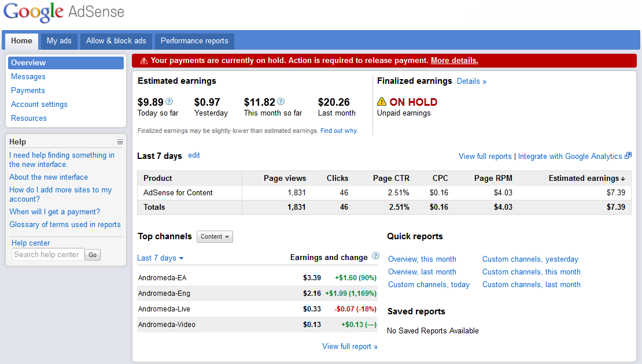
Task: Open the Allow & block ads tab
Action: (116, 41)
